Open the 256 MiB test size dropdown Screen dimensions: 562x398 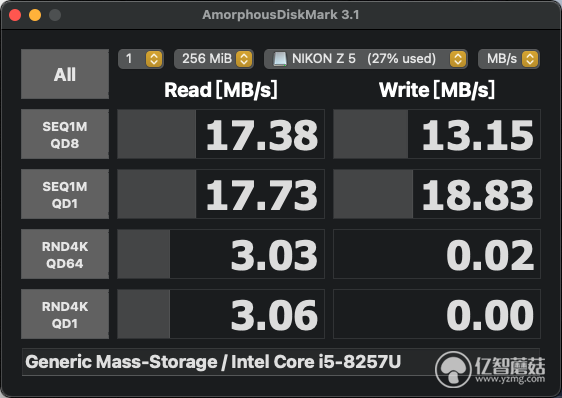pos(214,59)
